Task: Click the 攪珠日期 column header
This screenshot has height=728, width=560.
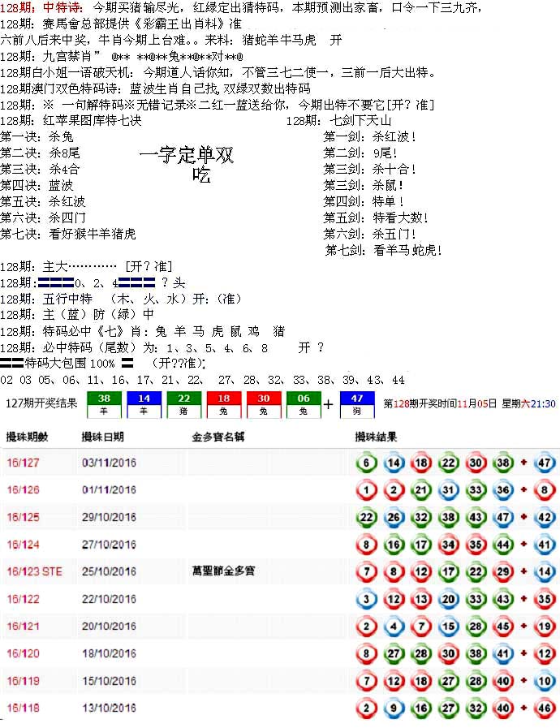Action: tap(102, 437)
